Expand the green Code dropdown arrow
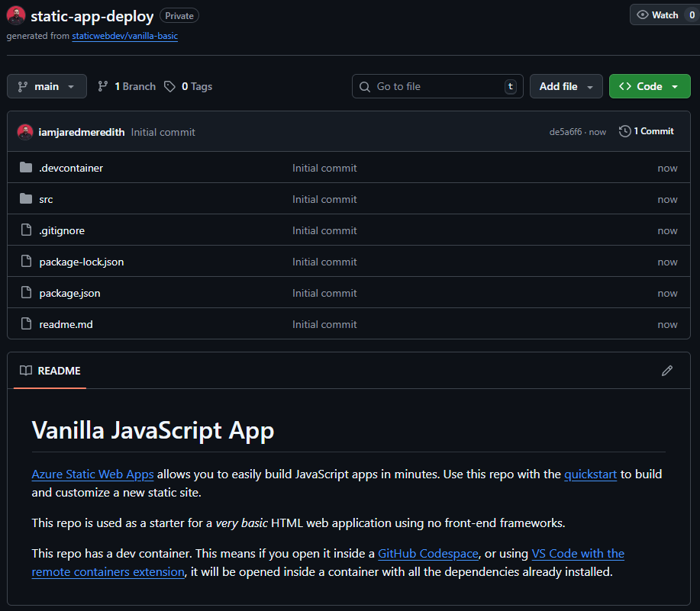 (675, 86)
